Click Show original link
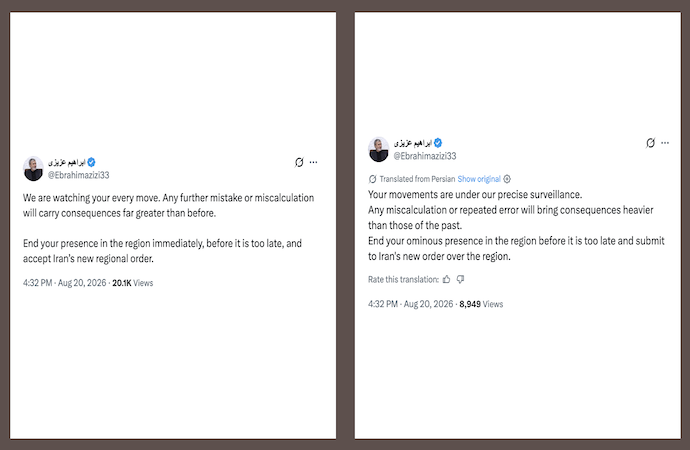 [x=479, y=179]
